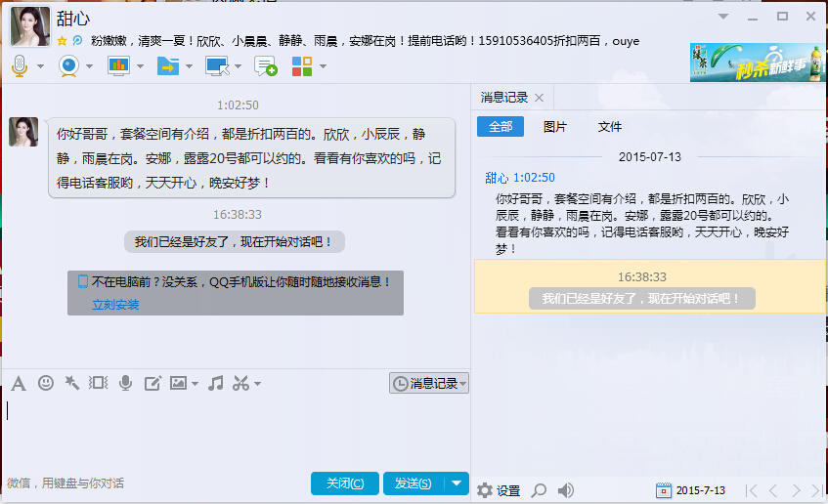Toggle the speaker sound icon in history panel
The width and height of the screenshot is (828, 504).
(565, 490)
